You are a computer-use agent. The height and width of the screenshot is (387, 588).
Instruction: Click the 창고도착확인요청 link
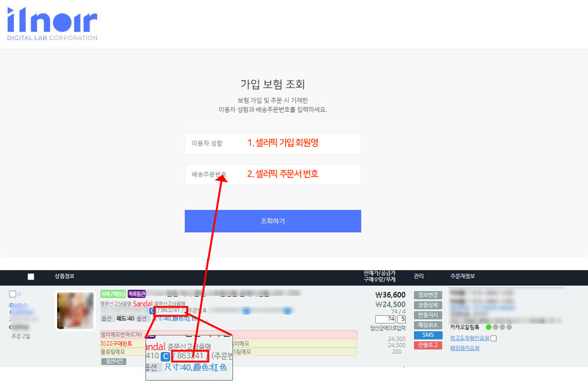point(469,338)
